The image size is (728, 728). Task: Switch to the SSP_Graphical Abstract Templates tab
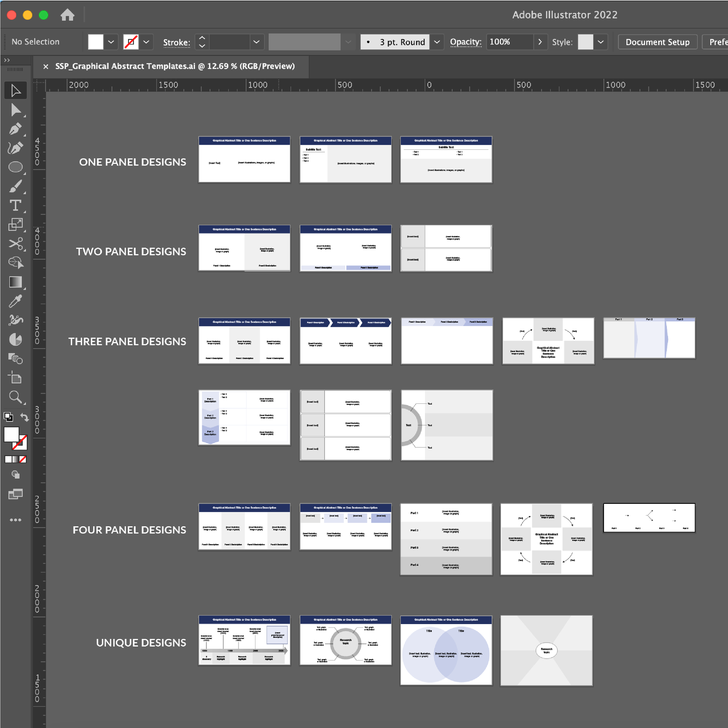tap(174, 66)
